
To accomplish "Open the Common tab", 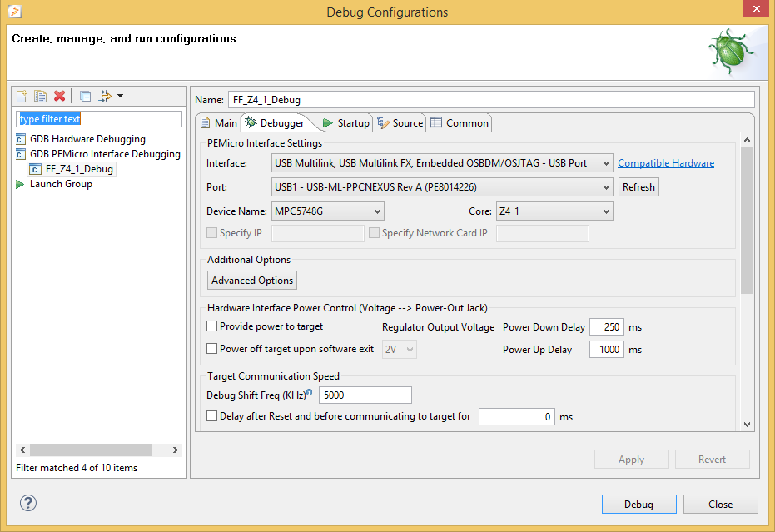I will tap(460, 123).
